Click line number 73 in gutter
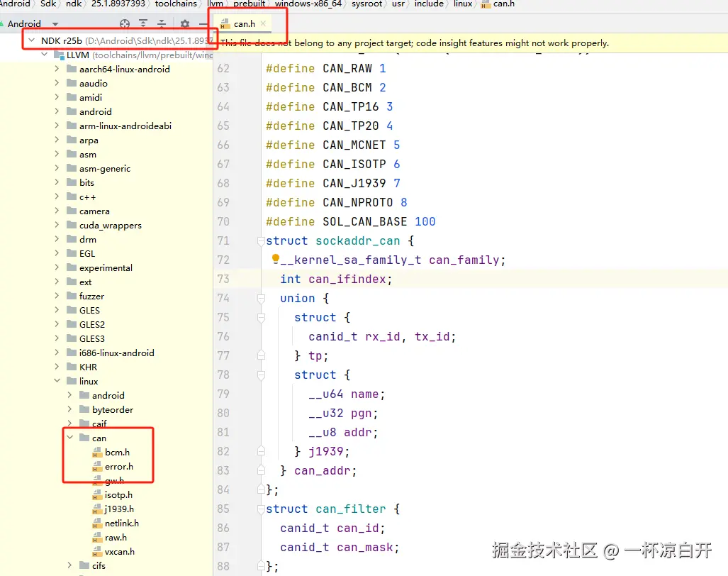Screen dimensions: 728x576 [x=223, y=279]
